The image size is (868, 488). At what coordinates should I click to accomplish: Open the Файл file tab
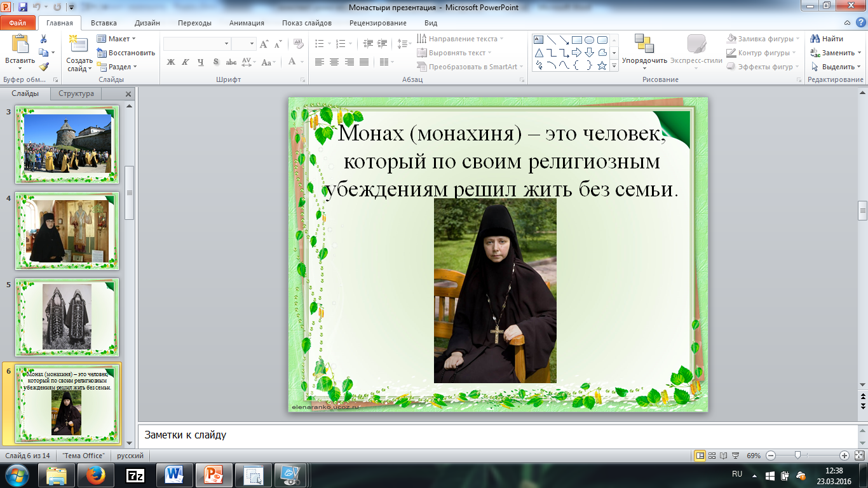coord(18,23)
